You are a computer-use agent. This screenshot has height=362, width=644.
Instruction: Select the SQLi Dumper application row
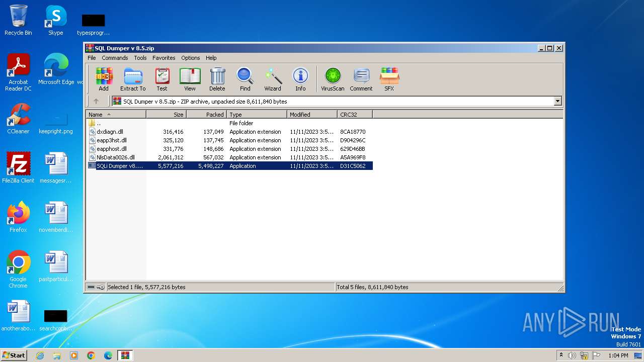[229, 166]
